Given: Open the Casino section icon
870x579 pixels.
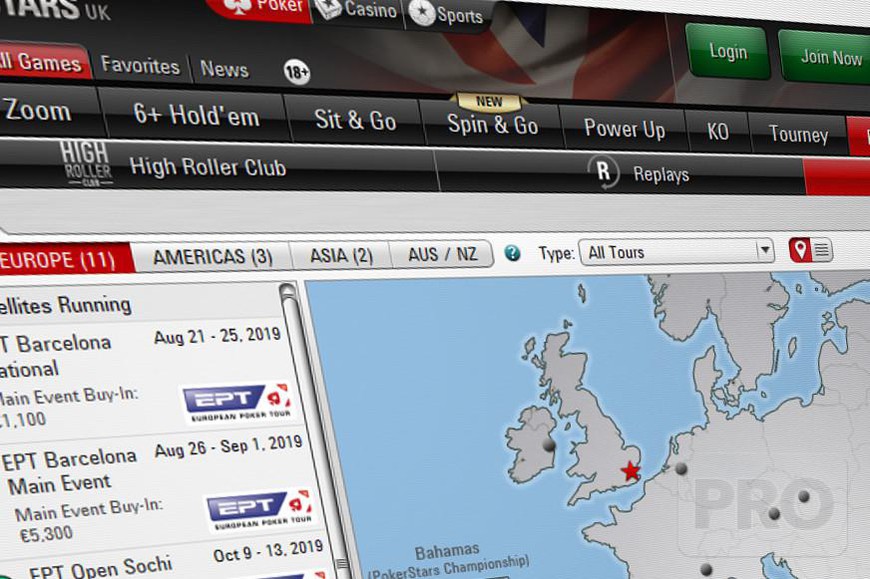Looking at the screenshot, I should click(x=328, y=8).
